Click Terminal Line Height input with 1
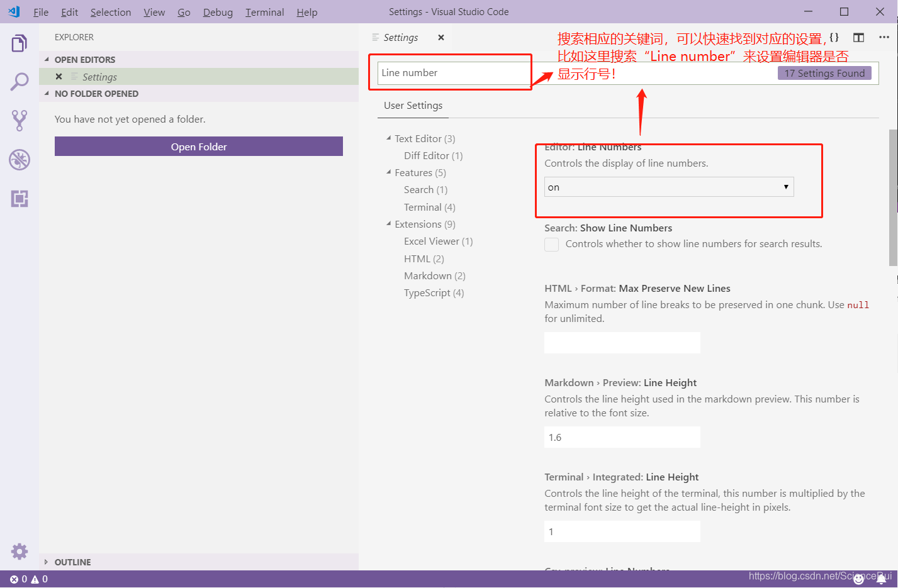 coord(622,531)
